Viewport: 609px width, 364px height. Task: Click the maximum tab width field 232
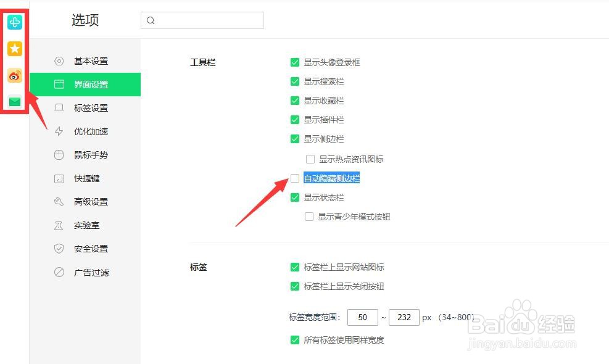(404, 317)
